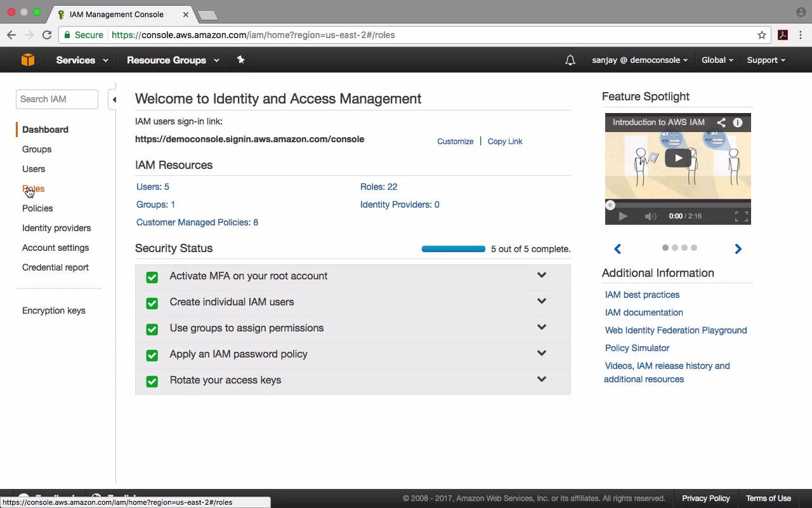Image resolution: width=812 pixels, height=508 pixels.
Task: Click the pin shortcuts star icon
Action: pyautogui.click(x=240, y=60)
